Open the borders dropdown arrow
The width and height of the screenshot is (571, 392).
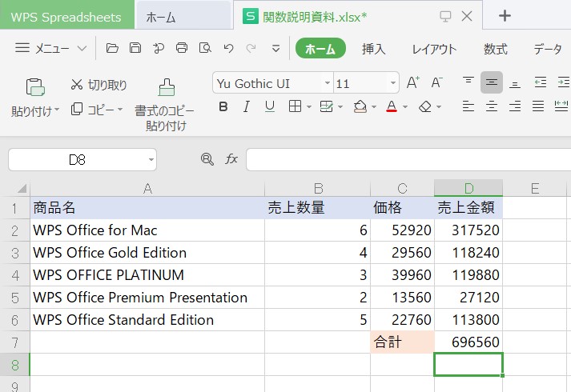click(x=309, y=107)
